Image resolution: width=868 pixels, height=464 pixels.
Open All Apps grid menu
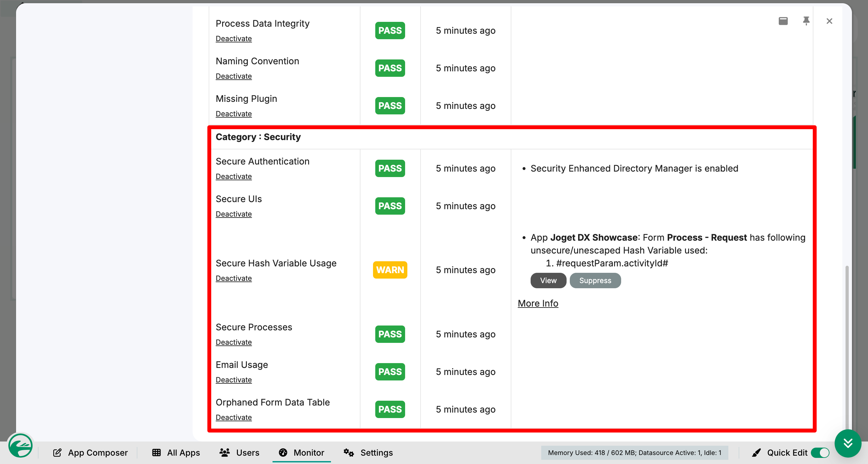coord(176,452)
